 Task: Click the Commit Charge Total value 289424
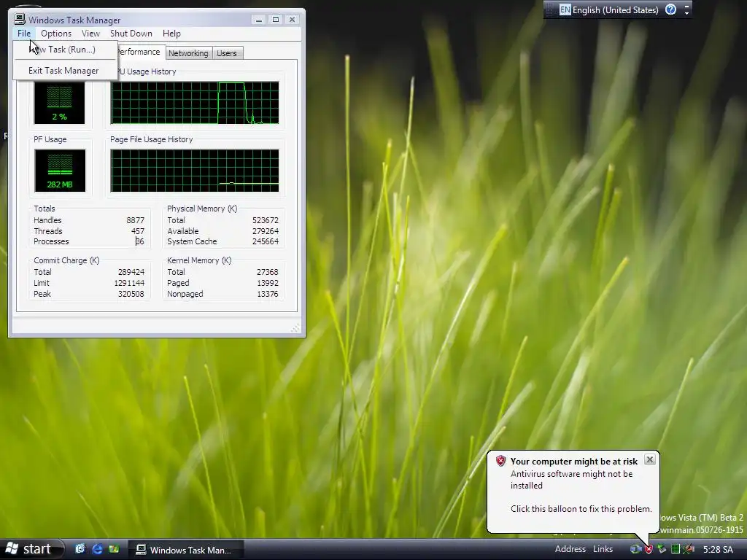tap(131, 272)
